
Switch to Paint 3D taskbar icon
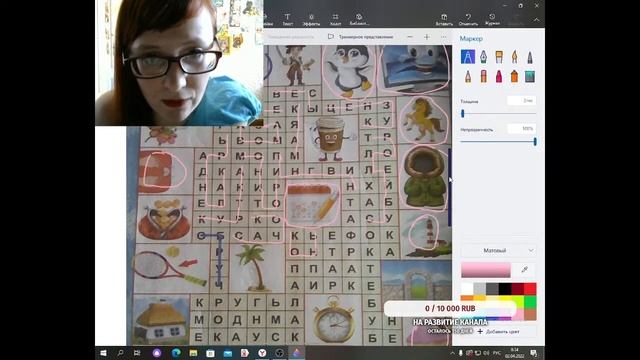pyautogui.click(x=297, y=353)
